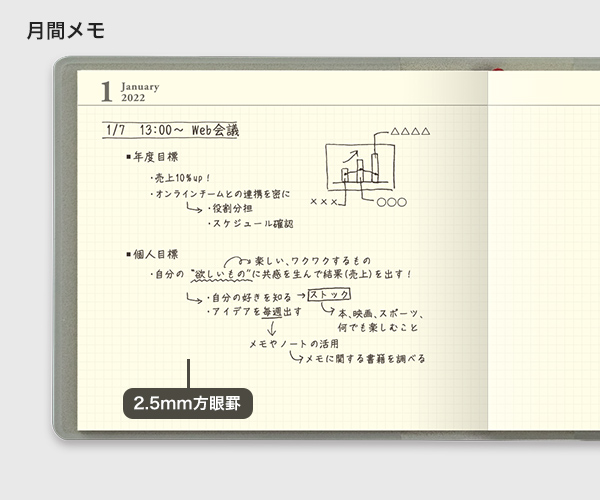Click the large month number 1
The width and height of the screenshot is (600, 500).
pyautogui.click(x=106, y=92)
